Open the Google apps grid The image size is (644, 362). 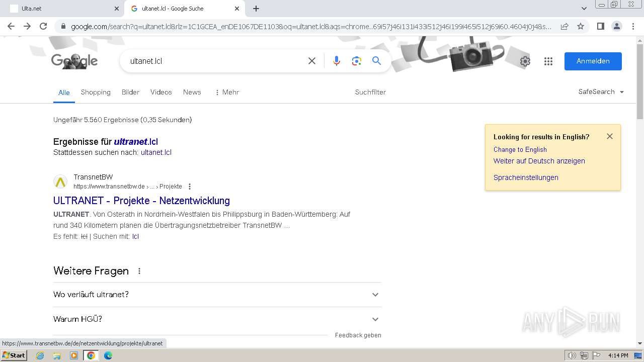pyautogui.click(x=548, y=61)
